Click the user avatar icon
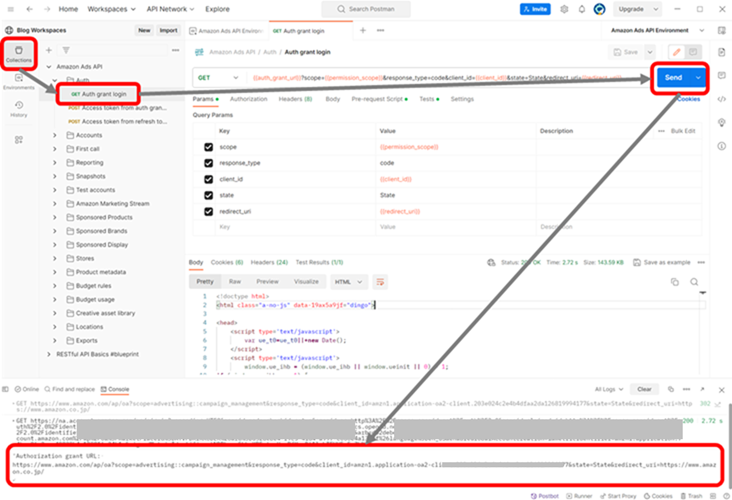The image size is (732, 500). tap(599, 9)
